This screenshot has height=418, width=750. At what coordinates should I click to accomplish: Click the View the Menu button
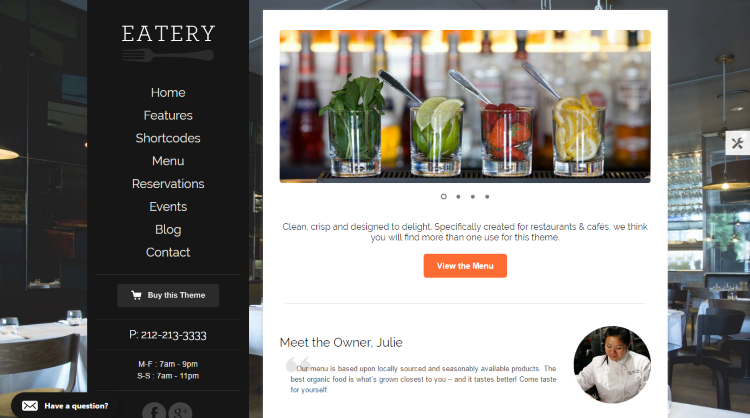coord(465,266)
